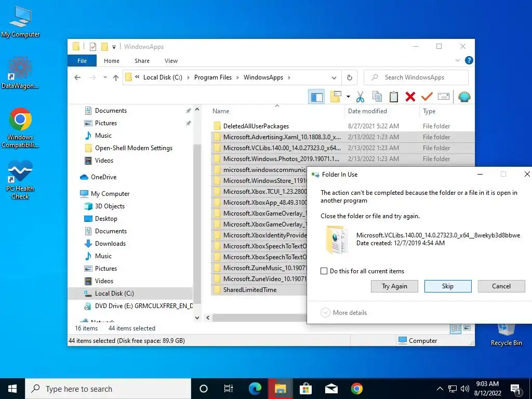Click the New Folder icon in title bar
Viewport: 532px width, 399px height.
click(x=104, y=46)
